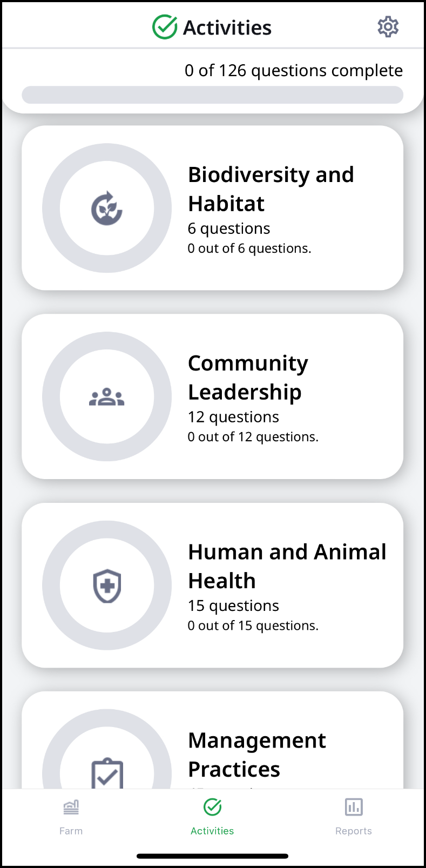The image size is (426, 868).
Task: Click the overall questions progress bar
Action: tap(212, 95)
